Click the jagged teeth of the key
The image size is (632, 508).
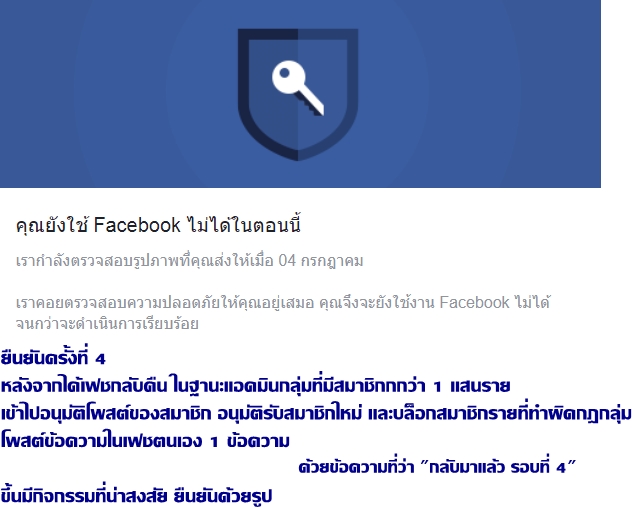point(307,105)
